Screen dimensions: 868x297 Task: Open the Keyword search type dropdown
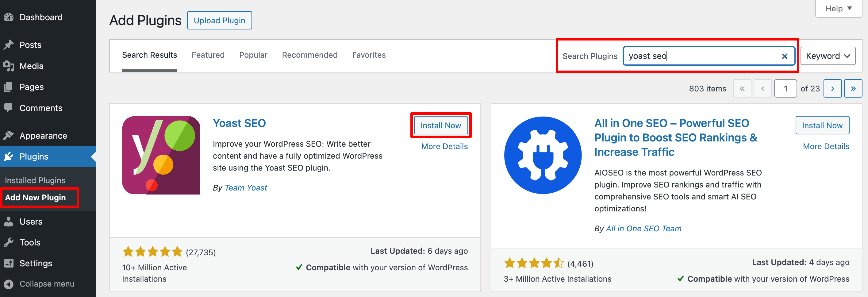click(x=828, y=56)
